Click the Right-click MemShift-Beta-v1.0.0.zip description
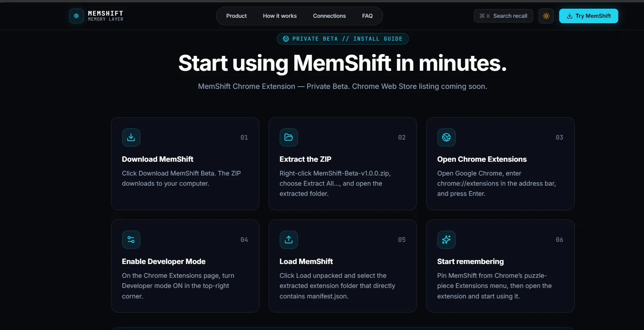The image size is (644, 330). [x=335, y=183]
